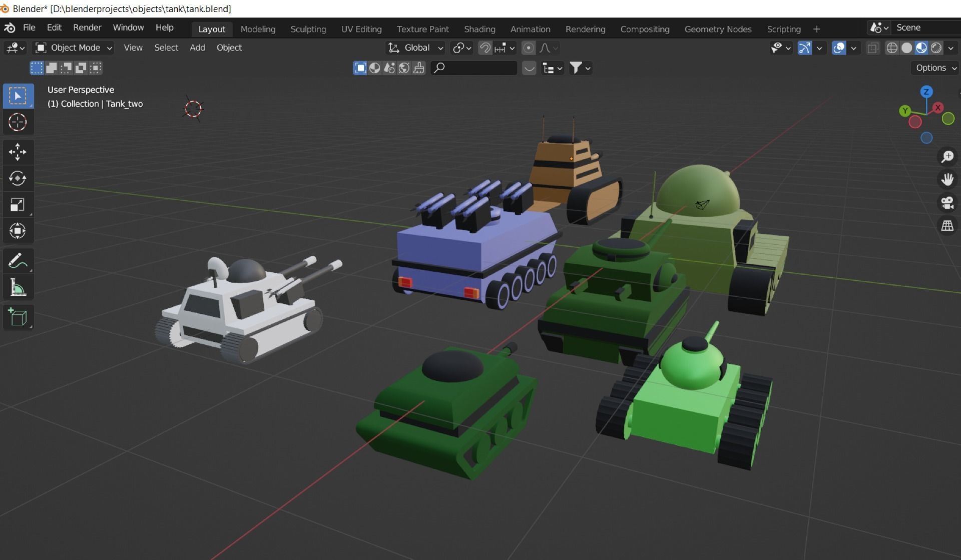Open the viewport Add menu
The width and height of the screenshot is (961, 560).
tap(197, 48)
